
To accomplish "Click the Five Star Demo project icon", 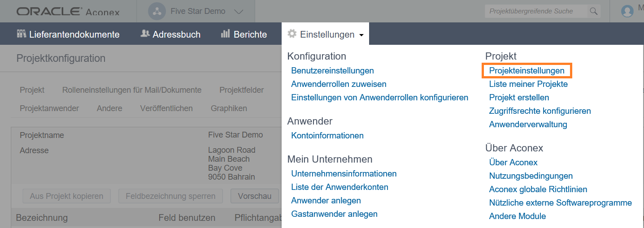I will pyautogui.click(x=157, y=11).
